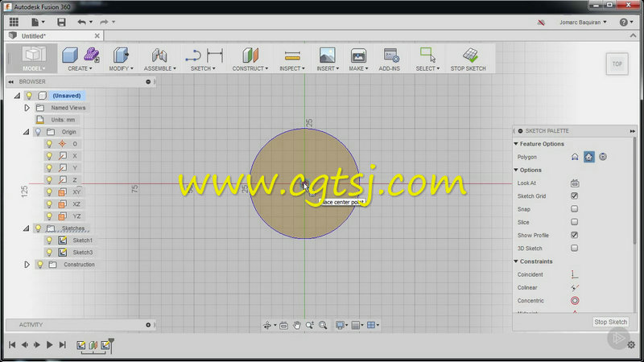The height and width of the screenshot is (362, 644).
Task: Expand the Named Views folder
Action: point(27,108)
